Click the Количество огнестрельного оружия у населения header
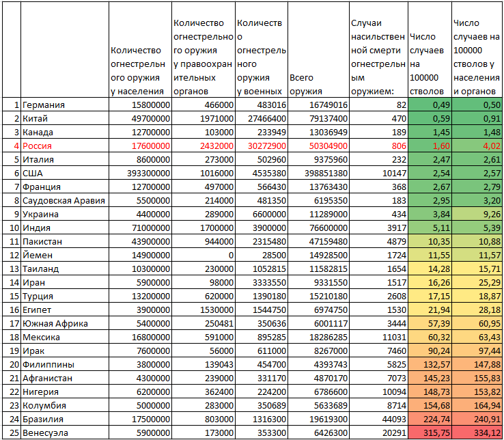 [x=140, y=50]
